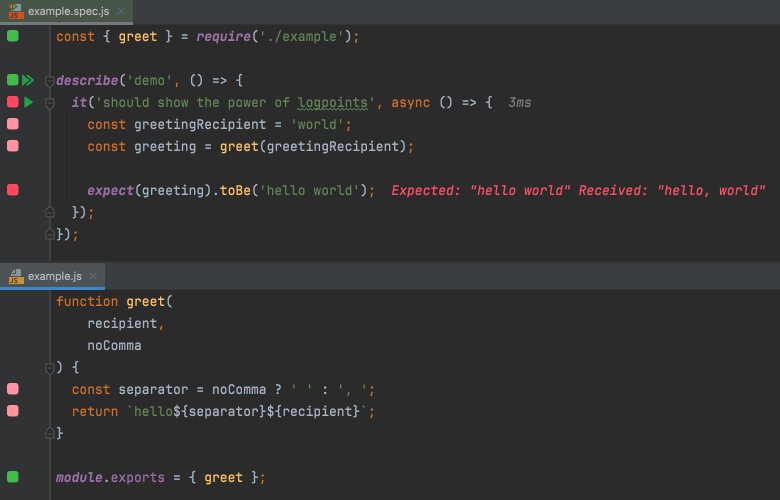Image resolution: width=780 pixels, height=500 pixels.
Task: Click green coverage marker beside describe line
Action: pyautogui.click(x=13, y=80)
